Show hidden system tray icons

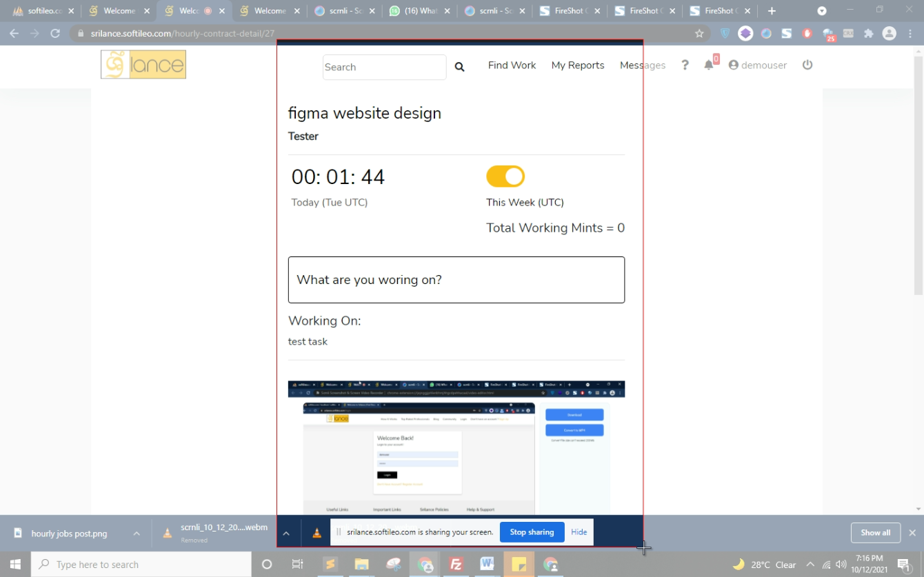click(810, 565)
